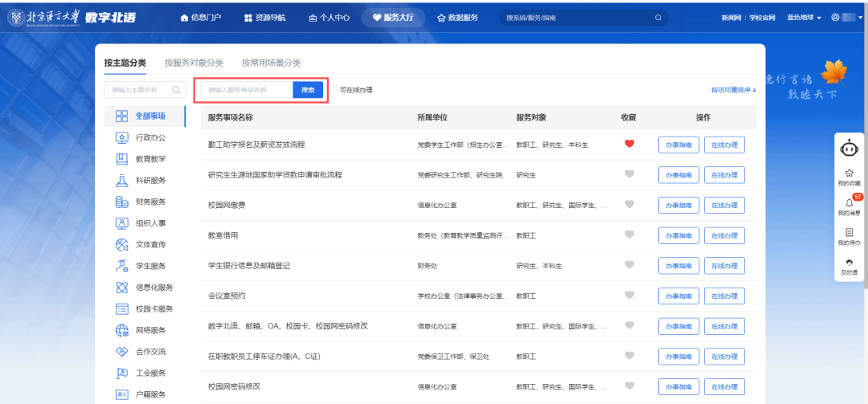
Task: Focus the 请输入服务事项名称 input field
Action: tap(247, 90)
